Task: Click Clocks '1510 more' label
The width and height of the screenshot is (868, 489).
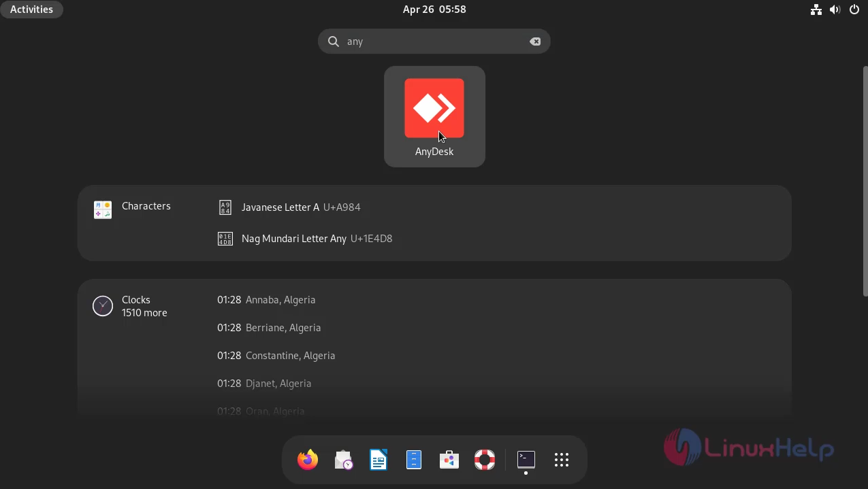Action: [x=144, y=313]
